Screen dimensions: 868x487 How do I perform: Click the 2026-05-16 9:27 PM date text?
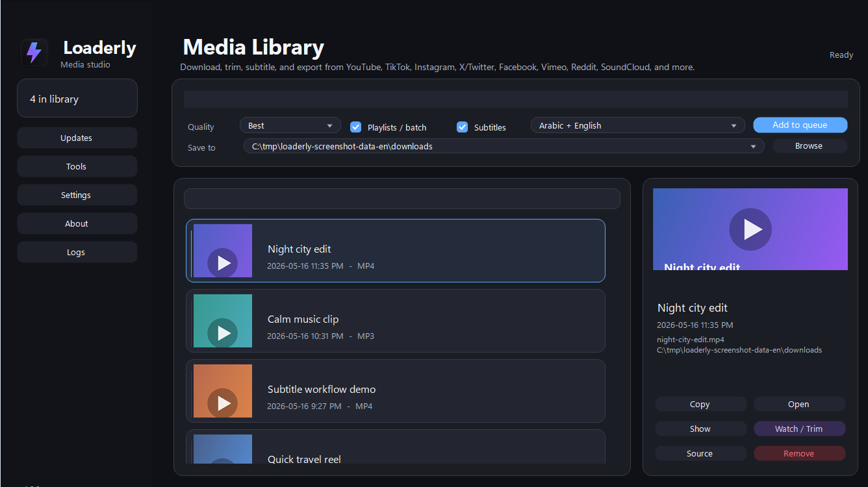click(x=304, y=406)
